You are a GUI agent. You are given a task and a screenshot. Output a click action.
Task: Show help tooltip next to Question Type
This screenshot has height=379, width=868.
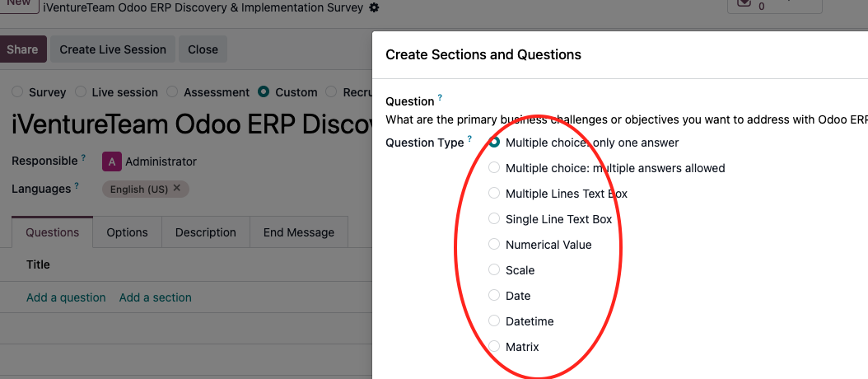coord(470,139)
